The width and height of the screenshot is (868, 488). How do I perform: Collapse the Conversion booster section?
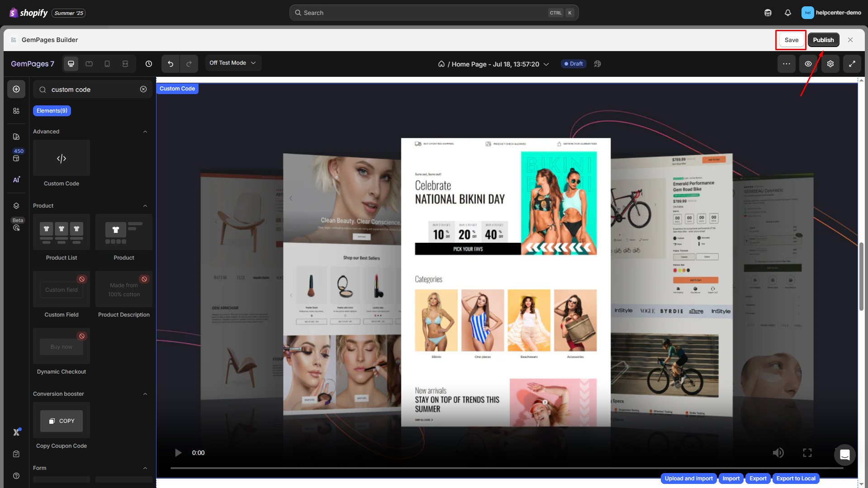145,394
